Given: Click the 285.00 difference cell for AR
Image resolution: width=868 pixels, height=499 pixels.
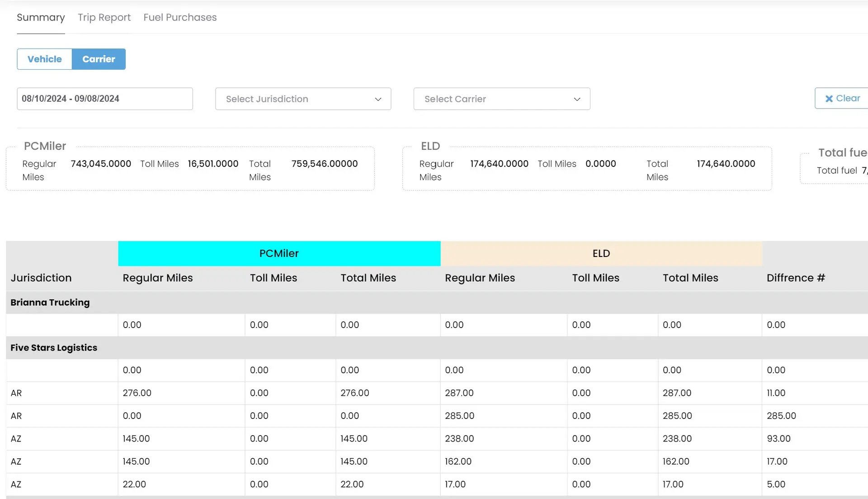Looking at the screenshot, I should [781, 416].
